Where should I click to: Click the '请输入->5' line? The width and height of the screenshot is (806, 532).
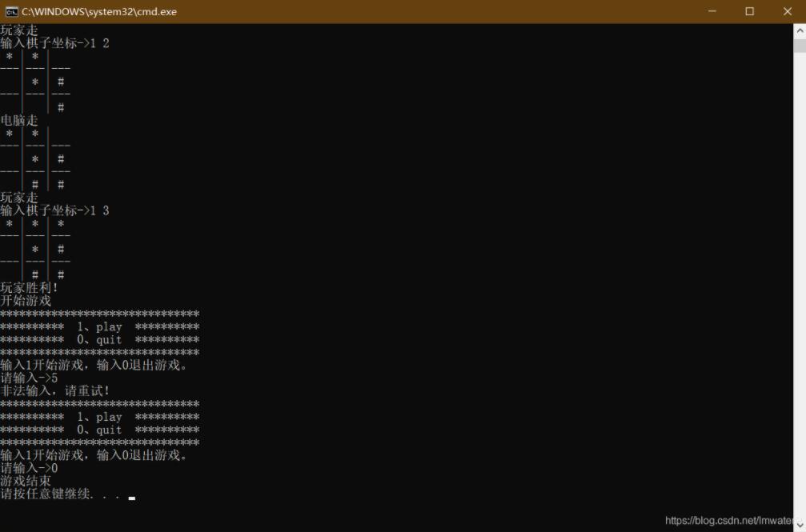click(x=29, y=378)
